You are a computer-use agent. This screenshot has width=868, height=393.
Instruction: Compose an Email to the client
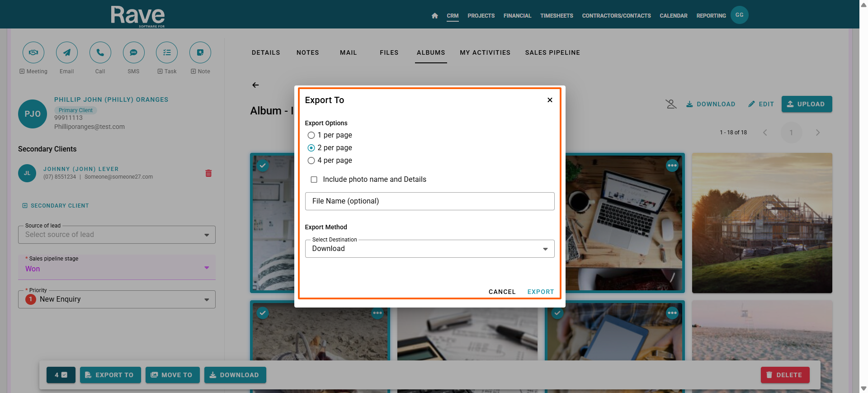click(x=67, y=52)
